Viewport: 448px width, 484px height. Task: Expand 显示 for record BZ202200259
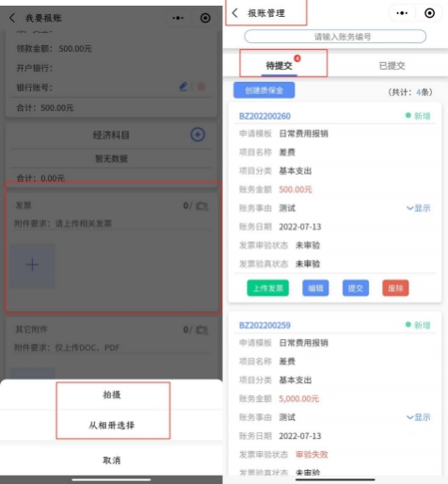(x=418, y=417)
